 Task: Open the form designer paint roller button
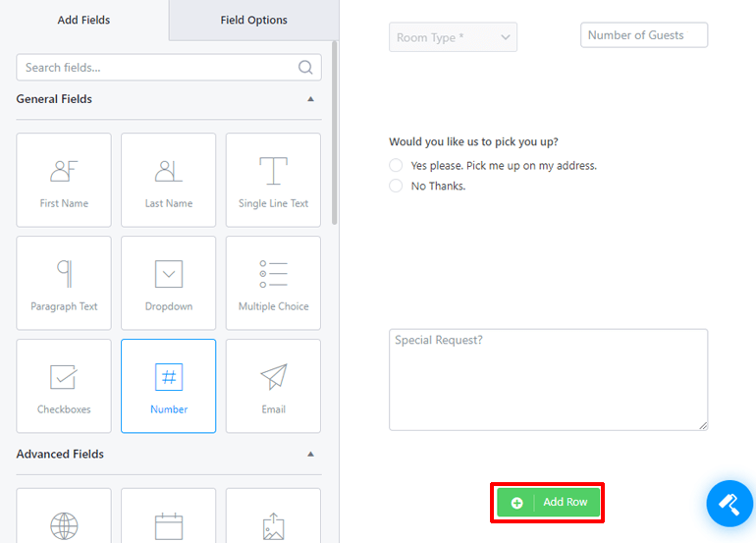[729, 504]
